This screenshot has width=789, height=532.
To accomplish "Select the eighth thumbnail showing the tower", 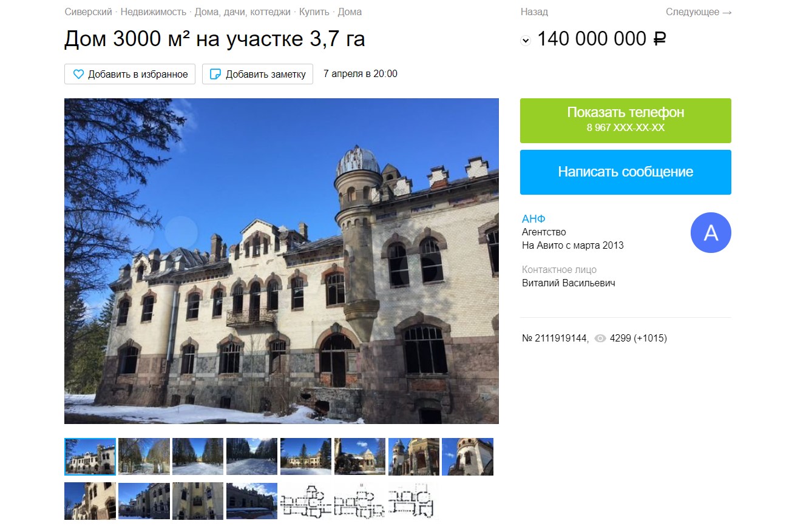I will (x=468, y=456).
